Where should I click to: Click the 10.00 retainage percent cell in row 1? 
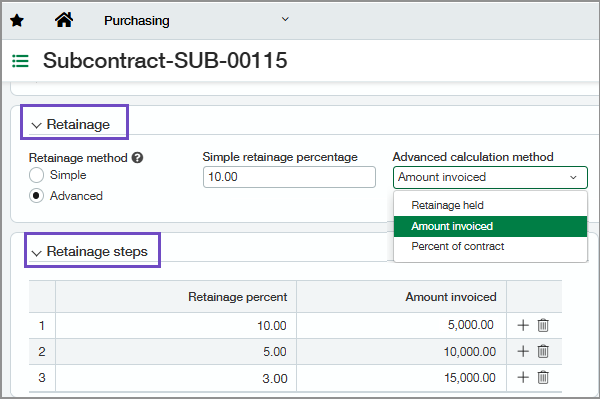tap(176, 326)
